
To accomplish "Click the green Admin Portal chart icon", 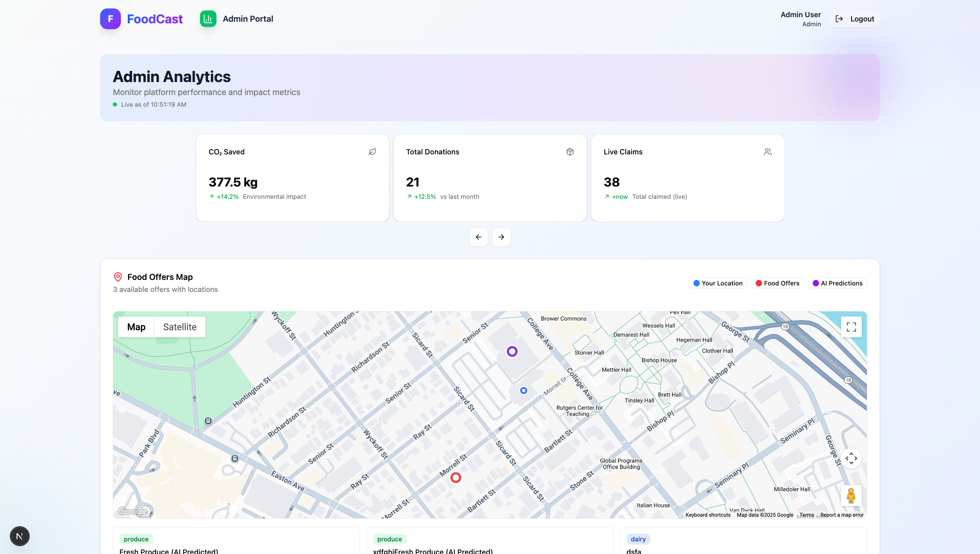I will [208, 19].
